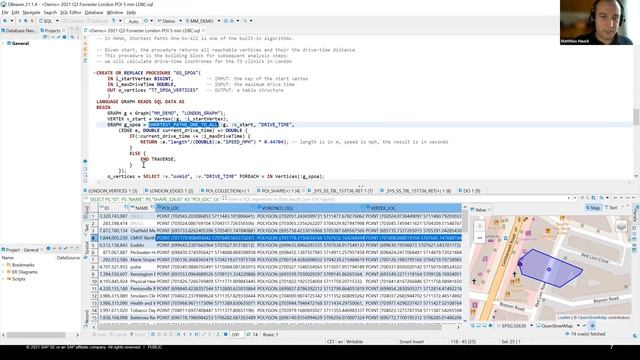Click the vertical scrollbar of SQL editor
640x360 pixels.
636,117
